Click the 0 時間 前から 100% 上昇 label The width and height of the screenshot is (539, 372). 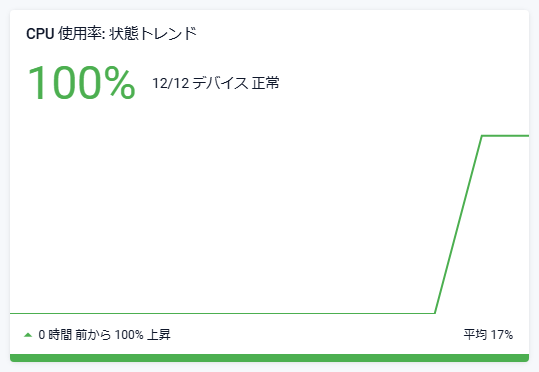104,335
